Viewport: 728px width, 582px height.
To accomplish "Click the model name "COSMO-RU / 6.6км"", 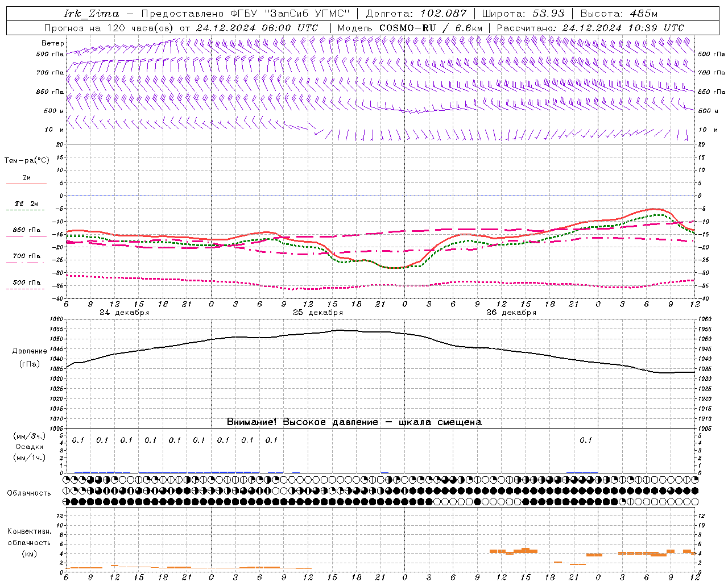I will (431, 28).
